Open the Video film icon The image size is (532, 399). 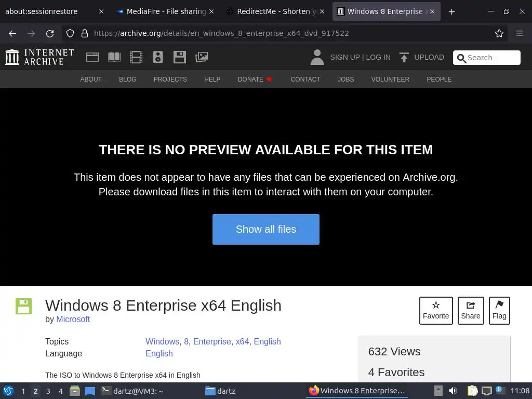click(x=136, y=57)
